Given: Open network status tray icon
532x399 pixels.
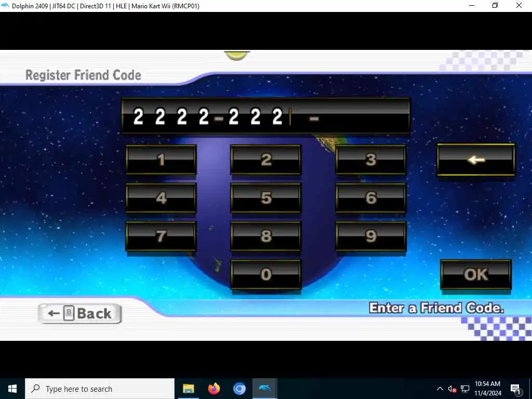Looking at the screenshot, I should 465,389.
